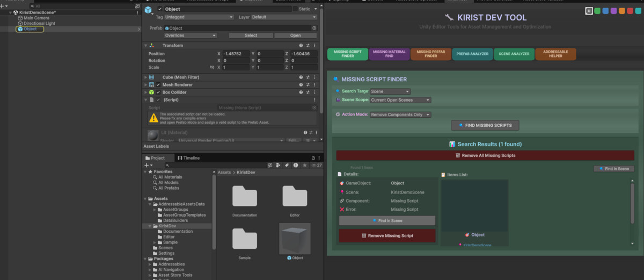Open the Project panel kebab menu
Screen dimensions: 644x280
(320, 158)
